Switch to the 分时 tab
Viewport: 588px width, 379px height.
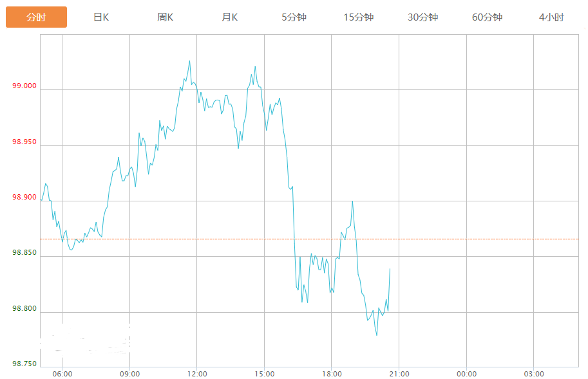[36, 17]
